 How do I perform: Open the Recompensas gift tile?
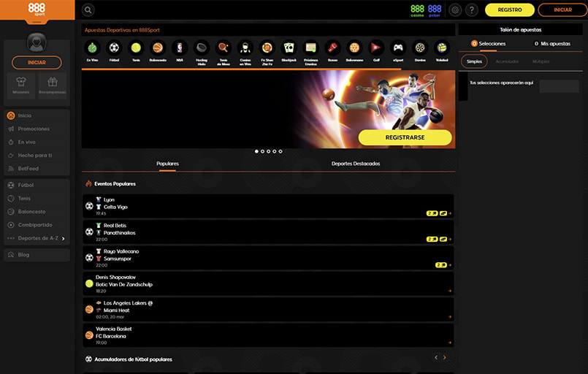[52, 85]
